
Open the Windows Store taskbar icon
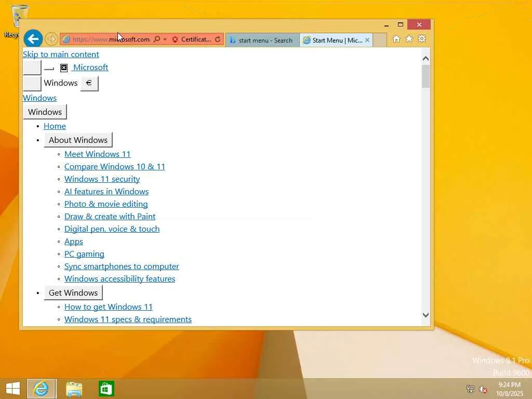pyautogui.click(x=106, y=389)
